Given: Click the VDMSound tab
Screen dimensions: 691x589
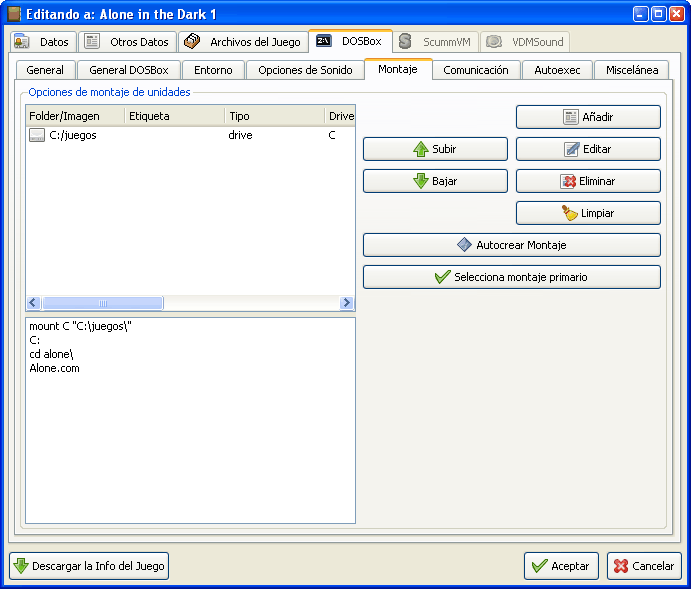Looking at the screenshot, I should (524, 42).
